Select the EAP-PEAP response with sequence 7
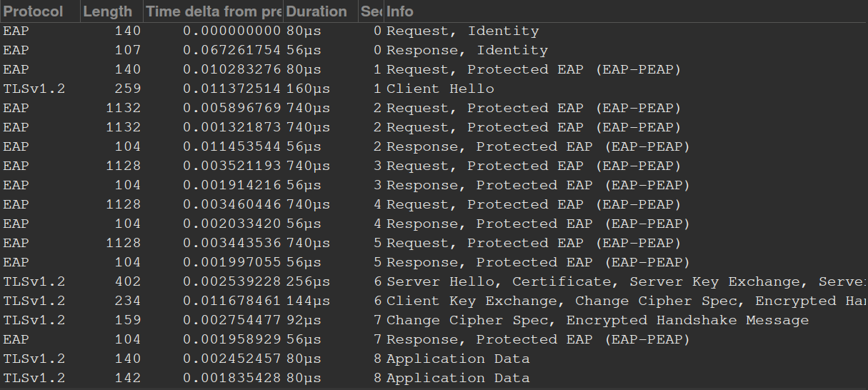The width and height of the screenshot is (868, 390). point(537,339)
